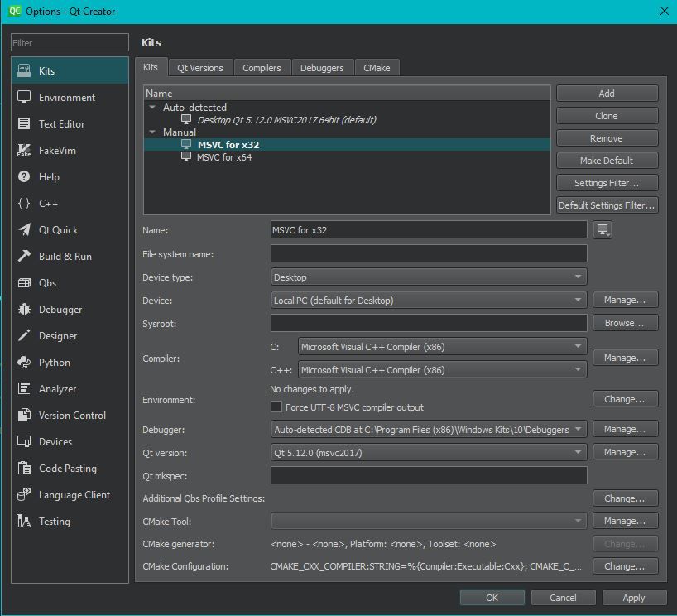
Task: Open the Qt version dropdown
Action: tap(428, 453)
